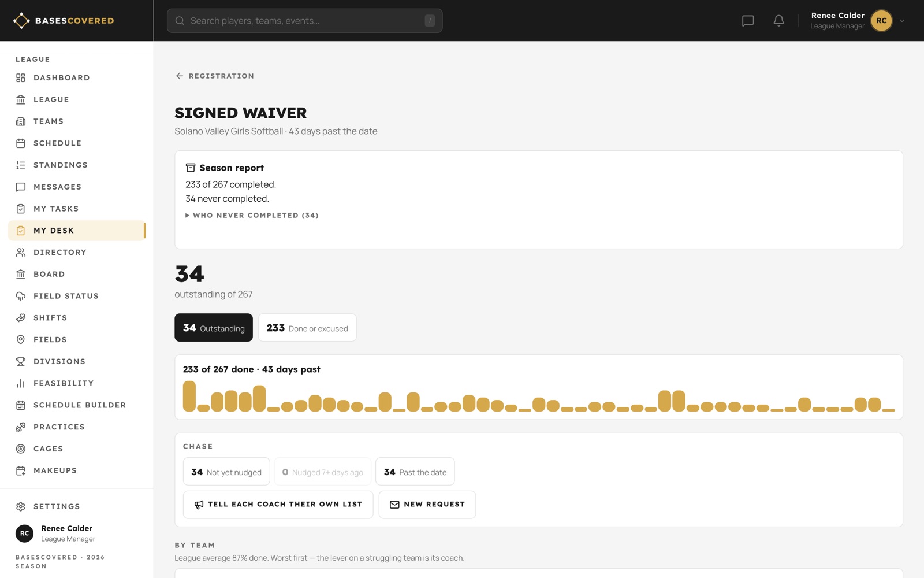Screen dimensions: 924x578
Task: Open the sidebar item labeled League
Action: [77, 100]
